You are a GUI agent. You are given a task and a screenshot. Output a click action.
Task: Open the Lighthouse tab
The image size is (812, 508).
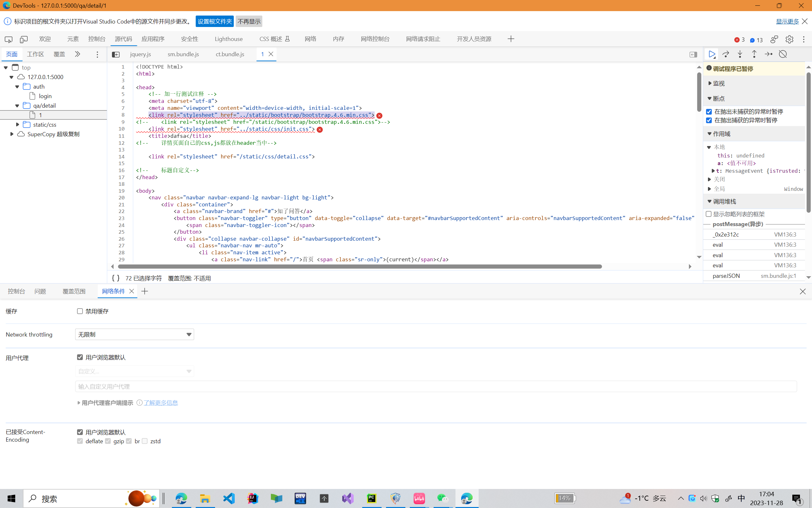[x=228, y=39]
